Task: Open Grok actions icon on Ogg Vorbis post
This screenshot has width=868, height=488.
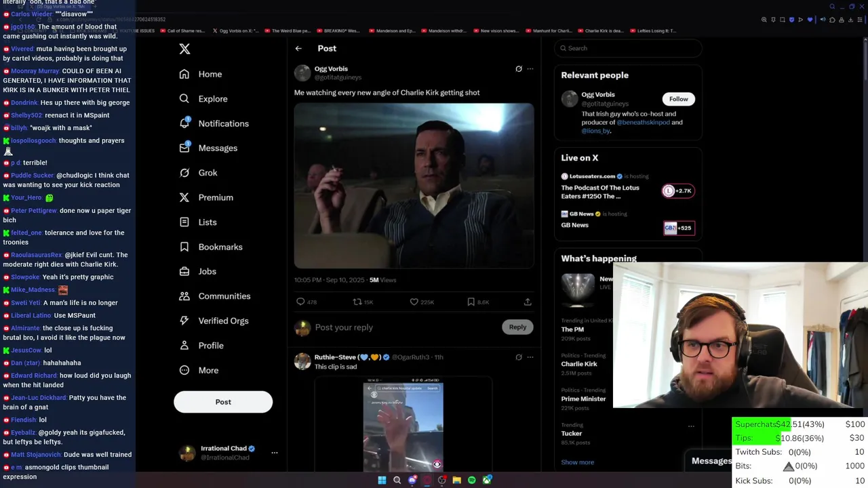Action: click(x=519, y=68)
